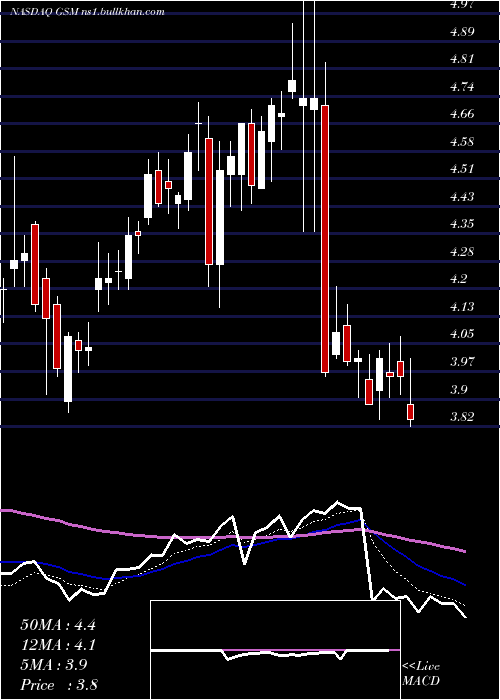Click the 4.05 price axis label
Image resolution: width=500 pixels, height=700 pixels.
[462, 334]
